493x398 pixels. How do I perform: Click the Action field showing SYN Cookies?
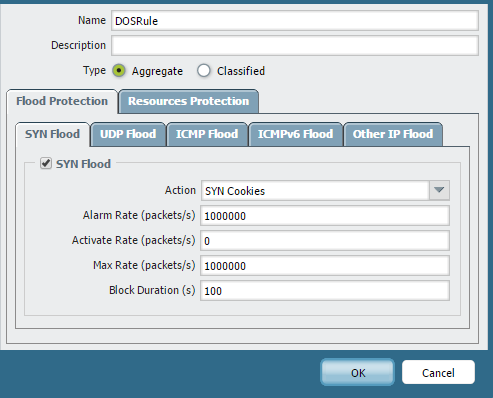pyautogui.click(x=315, y=190)
